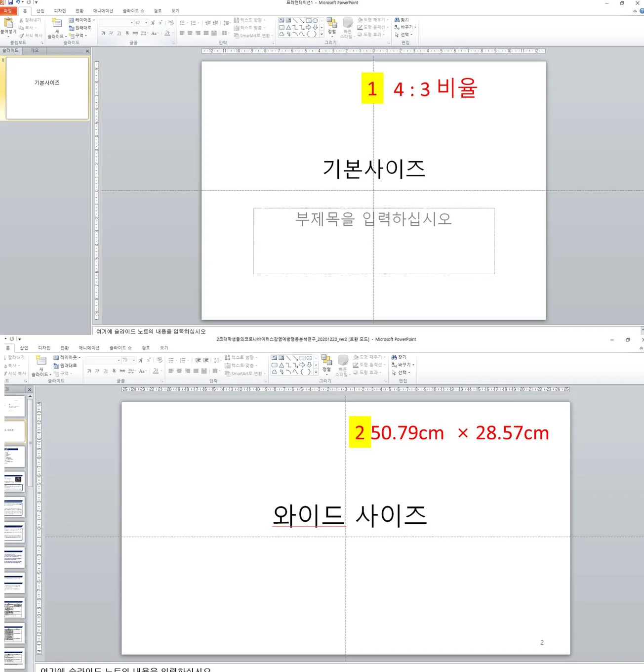Click 원래대로 reset in top window
This screenshot has width=644, height=672.
click(80, 28)
